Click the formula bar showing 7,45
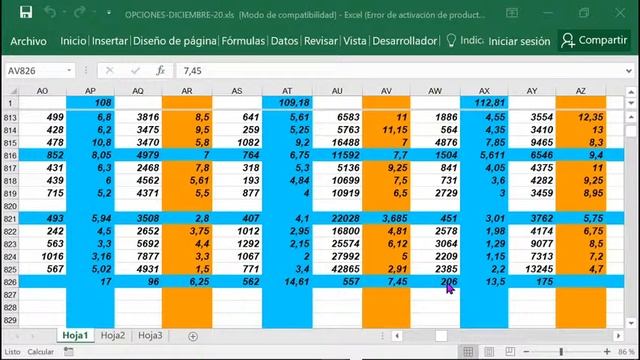The height and width of the screenshot is (360, 640). click(x=400, y=71)
